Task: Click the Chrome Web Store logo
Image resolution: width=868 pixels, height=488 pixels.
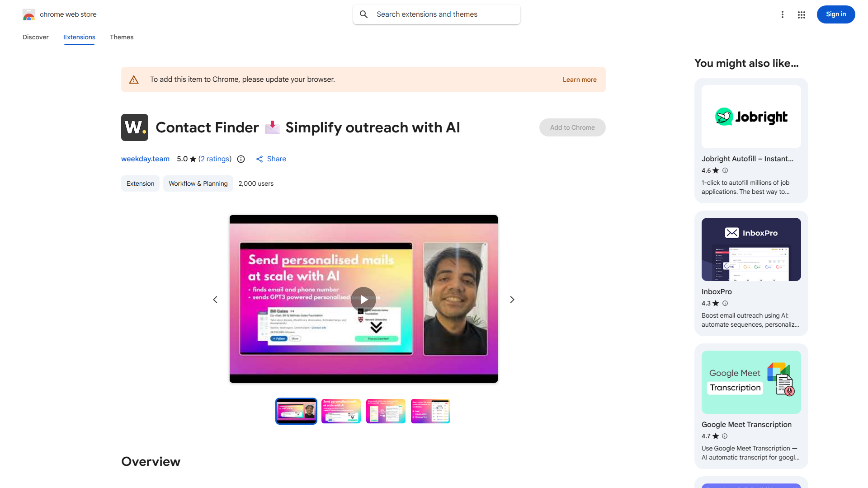Action: click(x=29, y=14)
